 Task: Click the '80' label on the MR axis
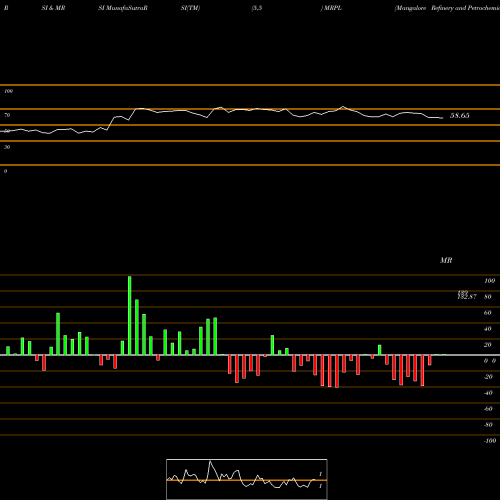488,297
